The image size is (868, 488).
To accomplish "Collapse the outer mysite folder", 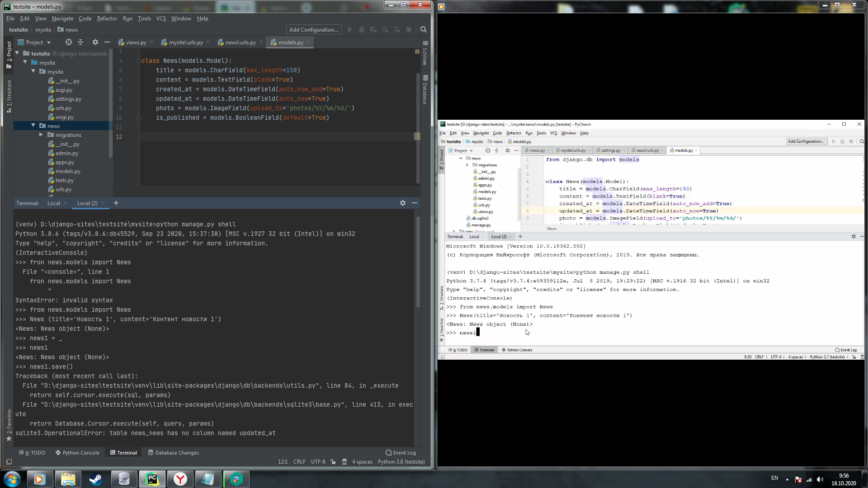I will [x=25, y=62].
